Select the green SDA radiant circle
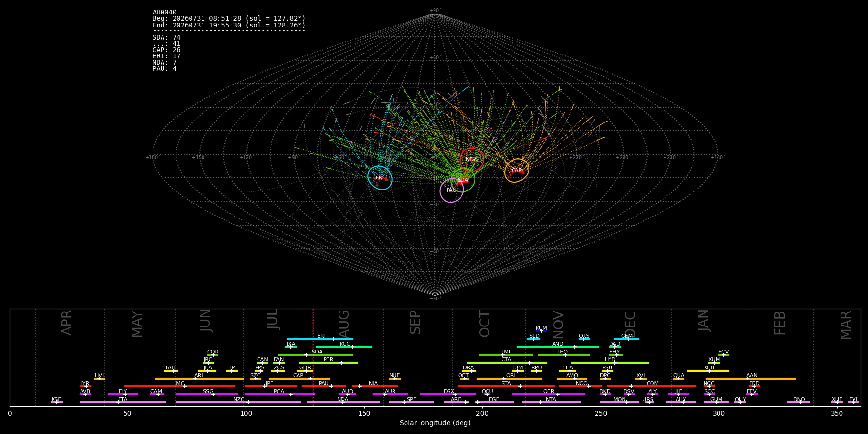This screenshot has width=868, height=434. click(x=463, y=180)
